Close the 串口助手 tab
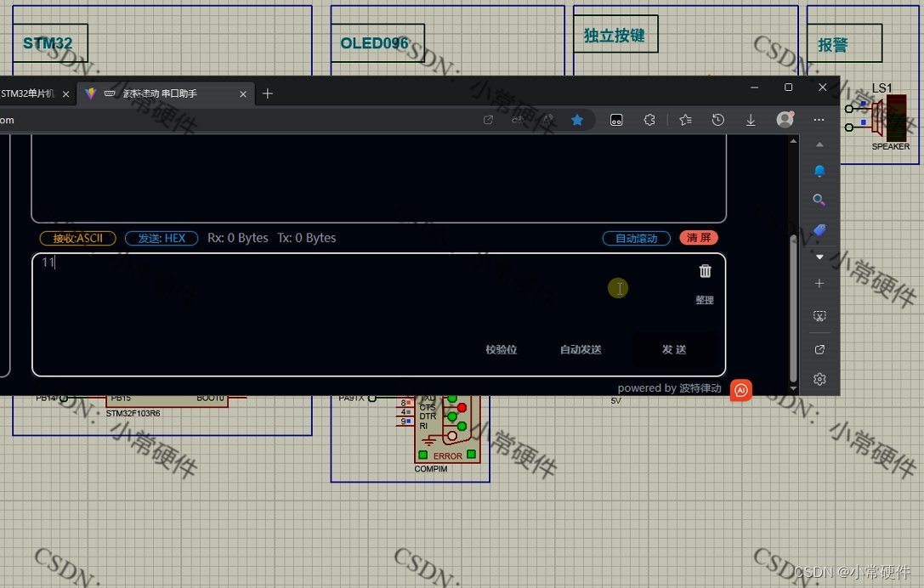The image size is (924, 588). 243,93
